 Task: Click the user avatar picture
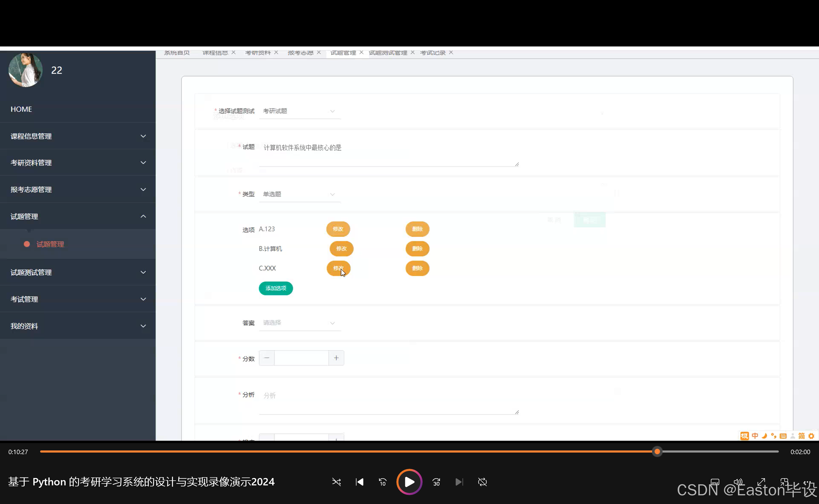click(x=25, y=70)
